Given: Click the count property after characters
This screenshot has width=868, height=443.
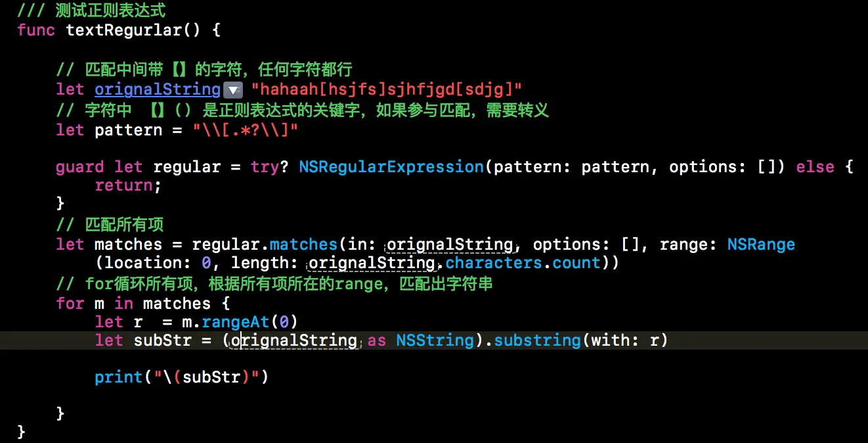Looking at the screenshot, I should click(x=573, y=263).
